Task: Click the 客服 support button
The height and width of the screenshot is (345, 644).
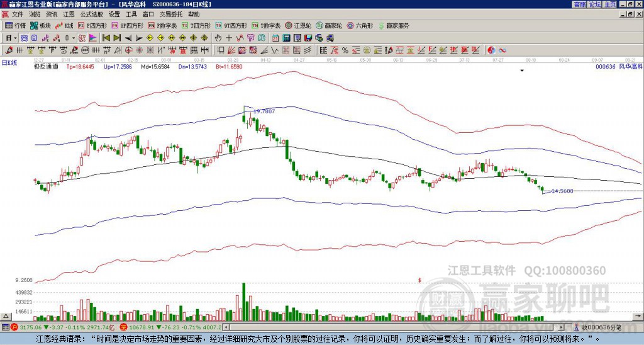Action: tap(580, 4)
